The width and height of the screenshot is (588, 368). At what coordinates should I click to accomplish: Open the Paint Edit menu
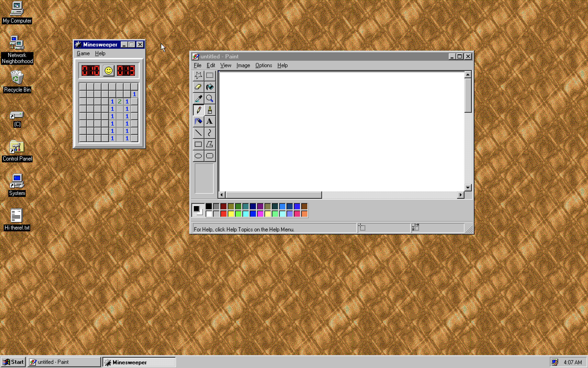click(211, 65)
